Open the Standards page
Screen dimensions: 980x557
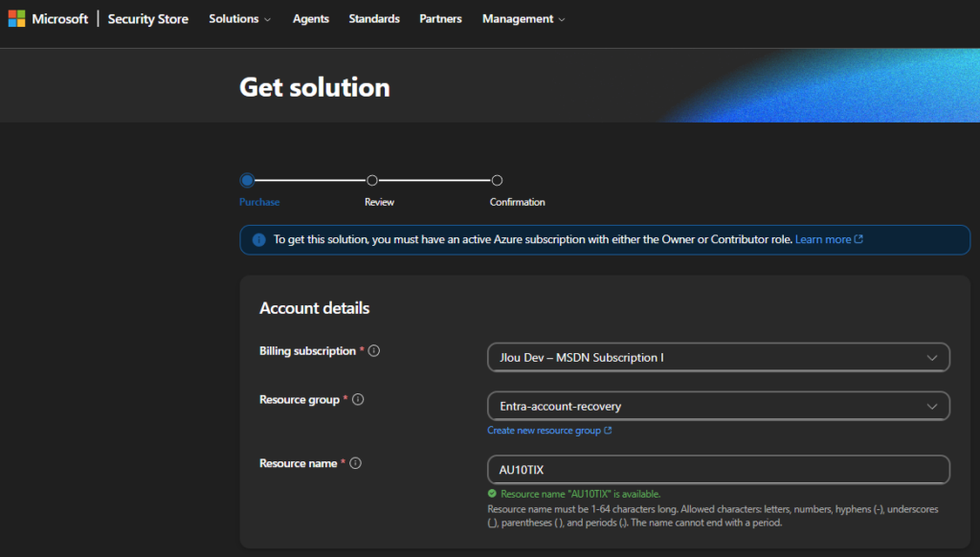(x=374, y=19)
